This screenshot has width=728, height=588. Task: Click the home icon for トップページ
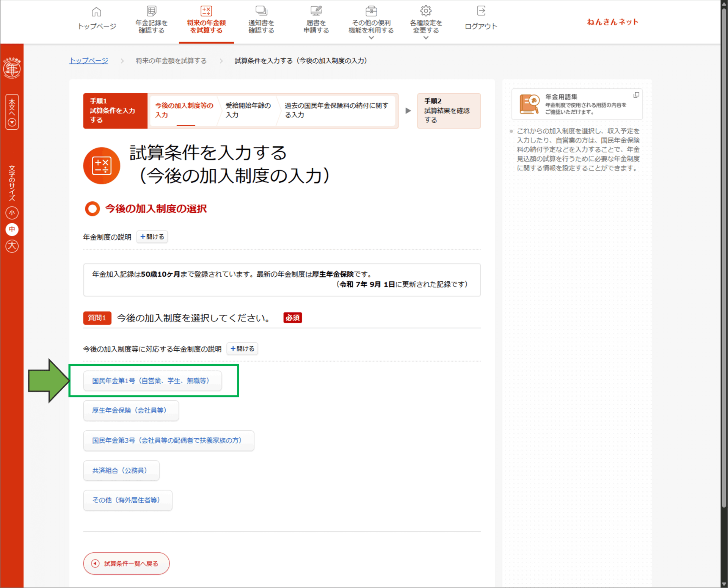click(96, 12)
